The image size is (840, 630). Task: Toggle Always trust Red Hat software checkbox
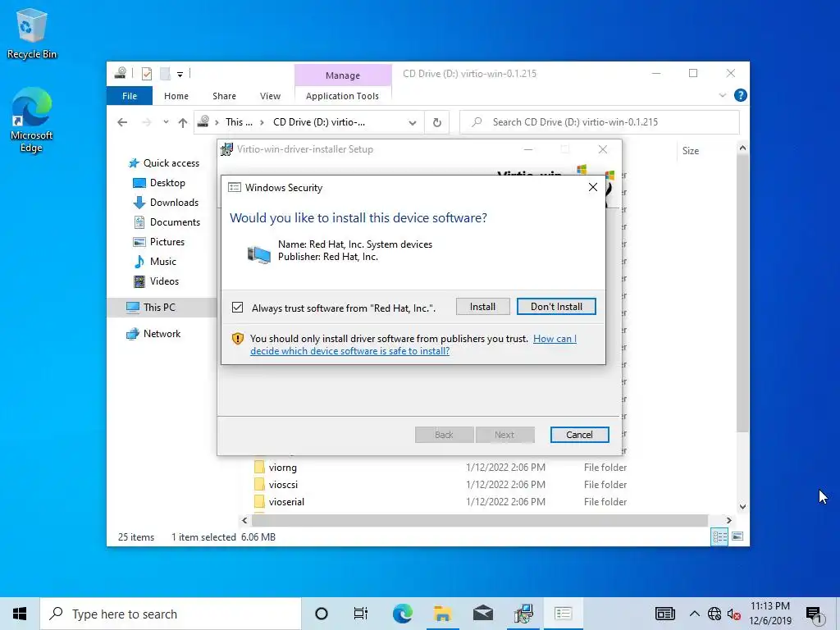point(237,308)
